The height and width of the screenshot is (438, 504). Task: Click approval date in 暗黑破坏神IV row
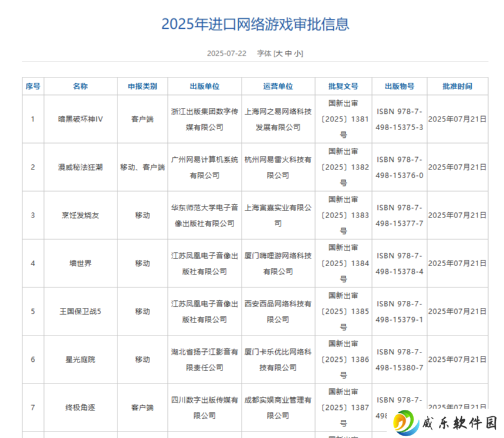(457, 119)
